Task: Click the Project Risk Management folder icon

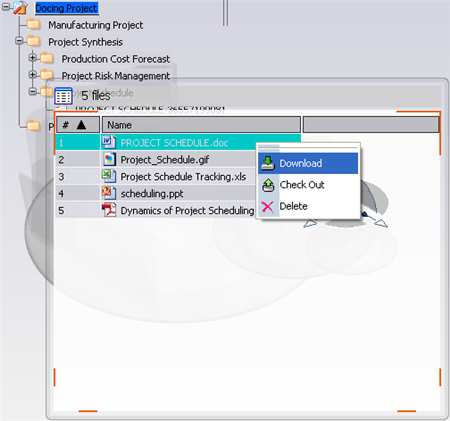Action: 47,75
